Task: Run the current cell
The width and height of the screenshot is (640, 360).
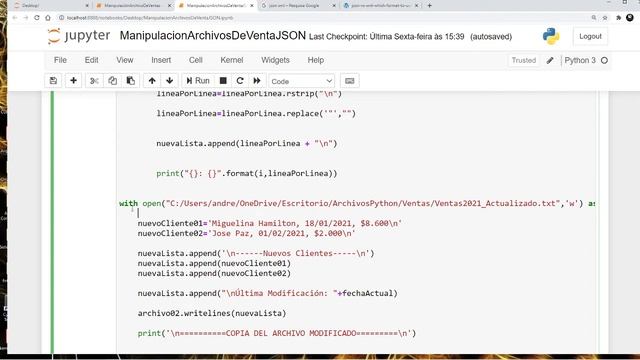Action: click(x=198, y=81)
